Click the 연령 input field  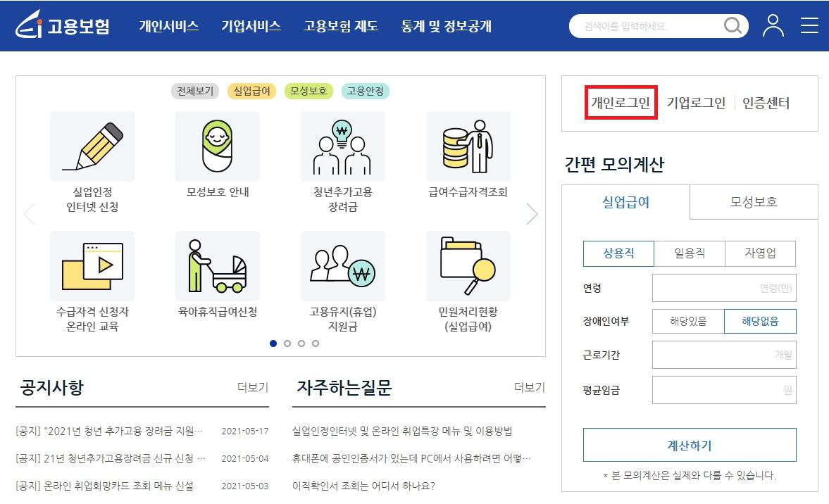[x=724, y=288]
